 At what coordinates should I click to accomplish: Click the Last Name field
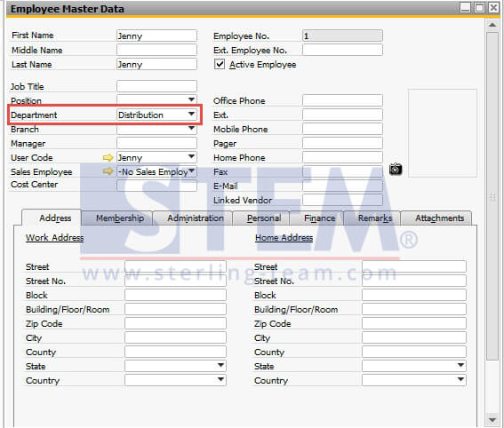pyautogui.click(x=156, y=64)
